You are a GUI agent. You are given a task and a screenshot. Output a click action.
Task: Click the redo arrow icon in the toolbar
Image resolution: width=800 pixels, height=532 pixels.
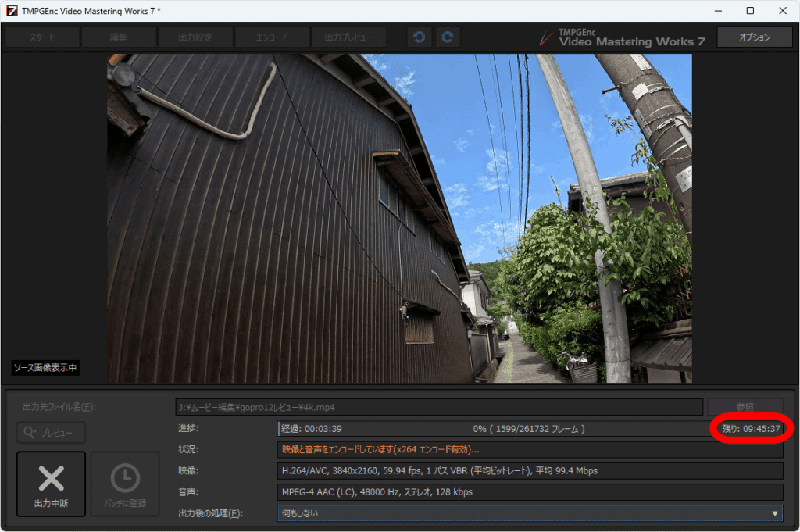click(x=448, y=37)
